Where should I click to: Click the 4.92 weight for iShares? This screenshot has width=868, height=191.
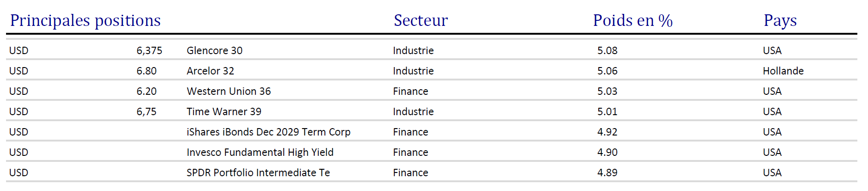(x=607, y=132)
